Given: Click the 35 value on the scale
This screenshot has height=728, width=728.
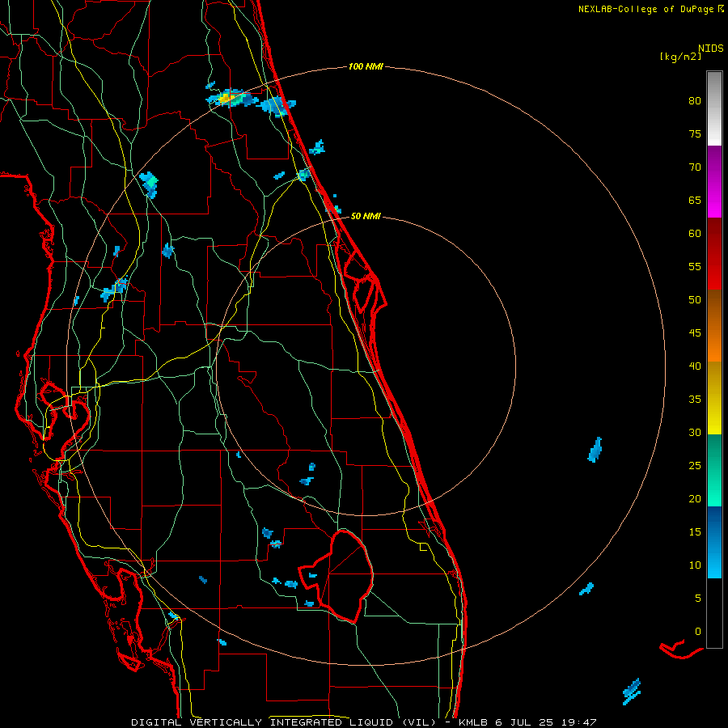Looking at the screenshot, I should coord(695,400).
